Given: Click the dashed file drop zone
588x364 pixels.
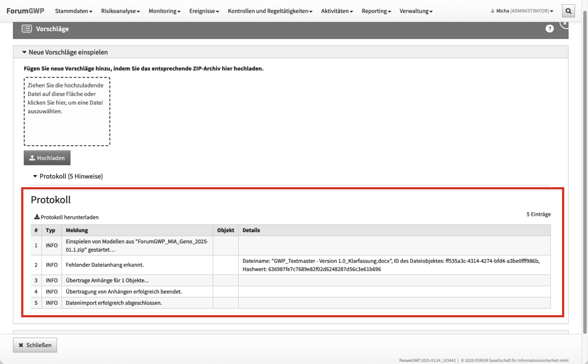Looking at the screenshot, I should click(67, 112).
